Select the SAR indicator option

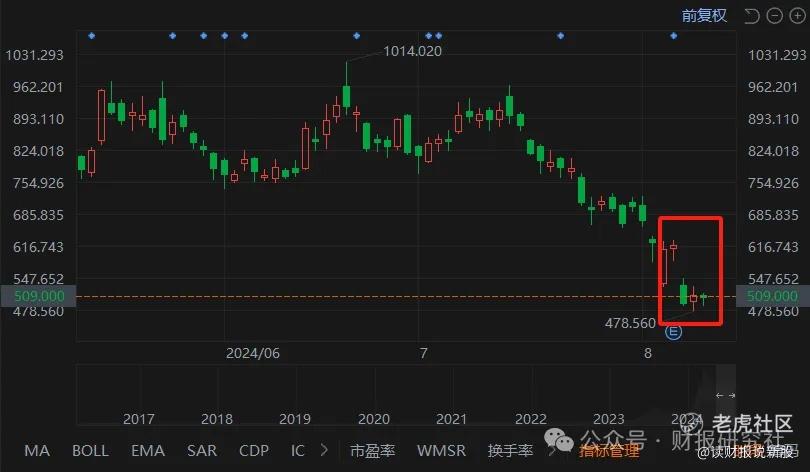pyautogui.click(x=202, y=451)
